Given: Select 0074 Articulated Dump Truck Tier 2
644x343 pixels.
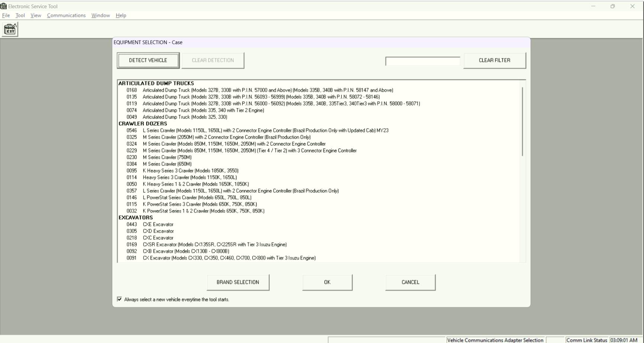Looking at the screenshot, I should coord(195,110).
